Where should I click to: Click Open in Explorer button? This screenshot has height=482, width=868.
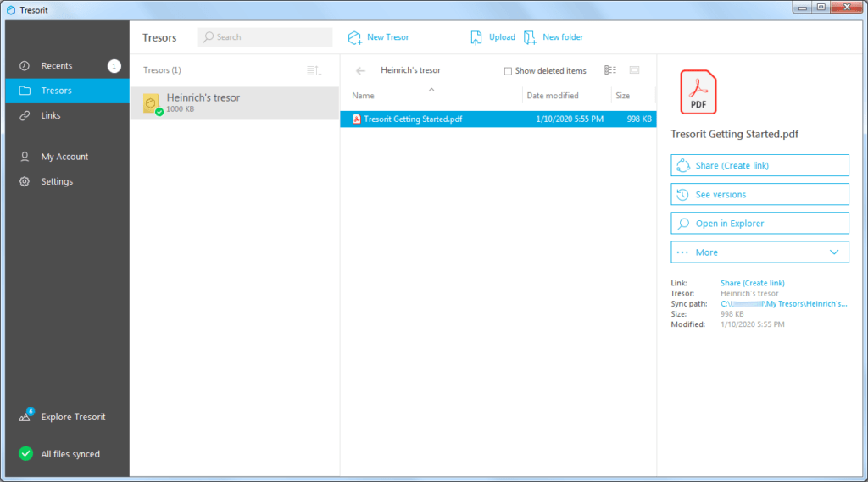pos(759,223)
